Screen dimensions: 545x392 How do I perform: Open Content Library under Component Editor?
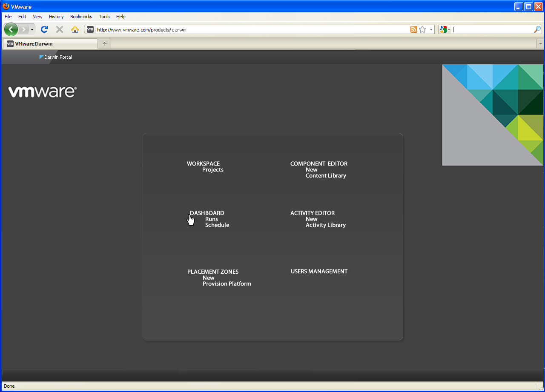[326, 176]
